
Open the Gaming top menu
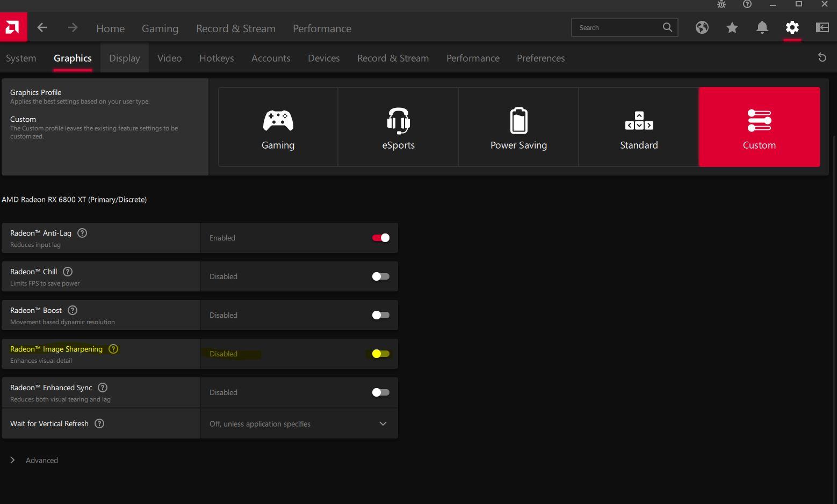click(x=160, y=28)
